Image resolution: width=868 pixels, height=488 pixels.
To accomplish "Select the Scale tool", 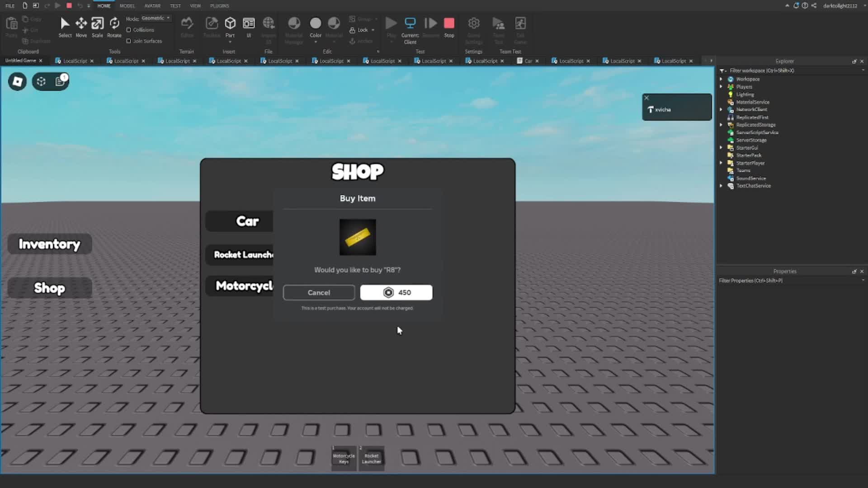I will tap(98, 27).
